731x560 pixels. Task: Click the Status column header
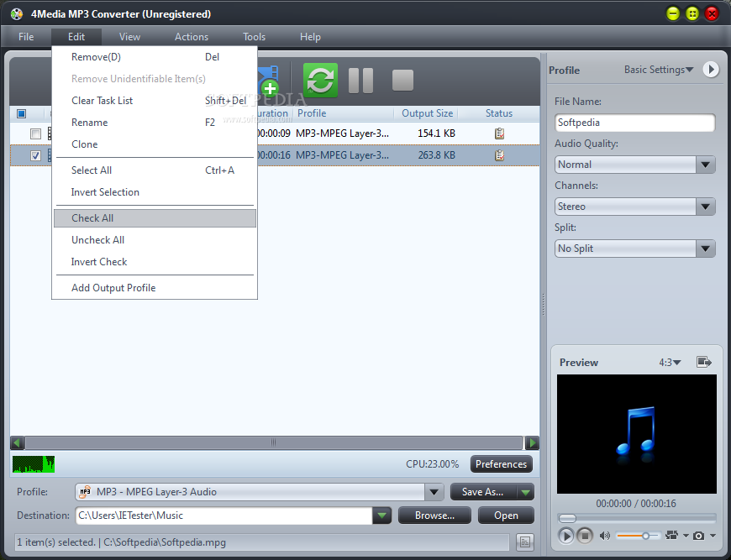(499, 113)
